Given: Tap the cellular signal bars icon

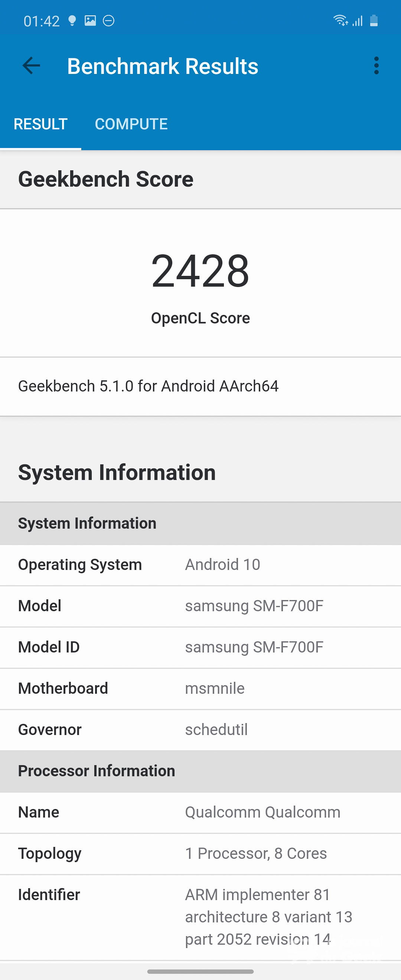Looking at the screenshot, I should [x=358, y=21].
